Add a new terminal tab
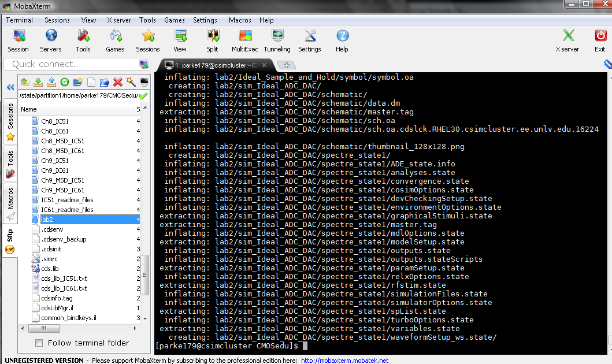The image size is (612, 364). 286,65
